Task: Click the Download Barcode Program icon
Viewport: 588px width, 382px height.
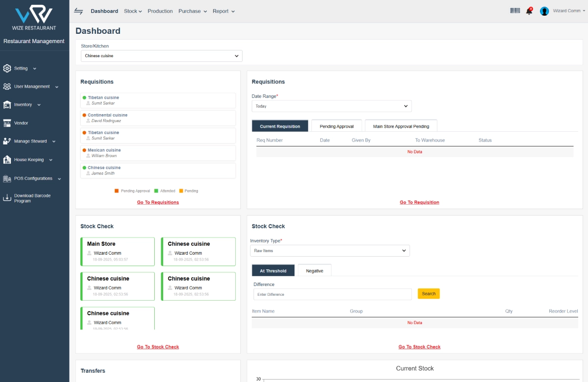Action: click(7, 198)
